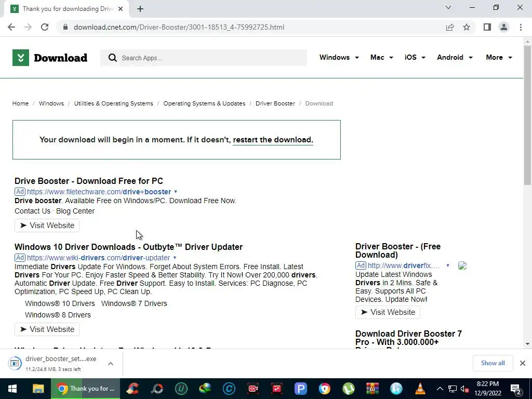The width and height of the screenshot is (532, 399).
Task: Open the Chrome profile avatar
Action: (504, 27)
